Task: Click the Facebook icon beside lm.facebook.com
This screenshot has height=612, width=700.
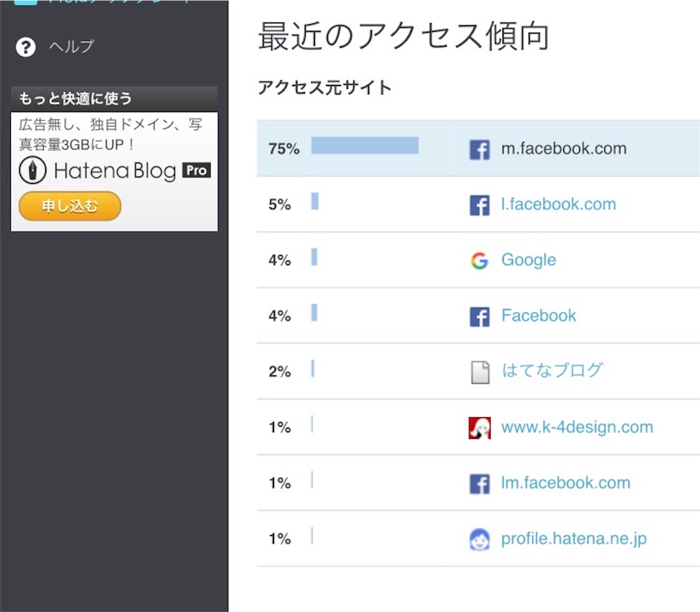Action: pos(479,483)
